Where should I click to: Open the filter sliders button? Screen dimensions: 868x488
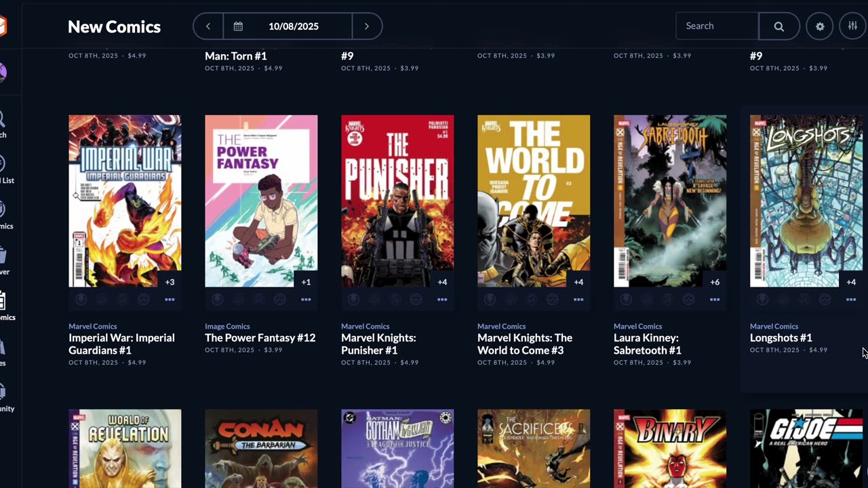[852, 26]
